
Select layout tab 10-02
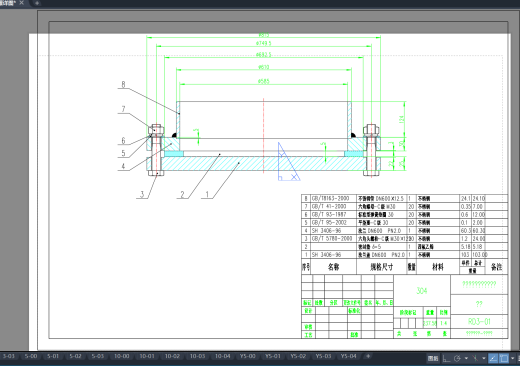[x=172, y=356]
